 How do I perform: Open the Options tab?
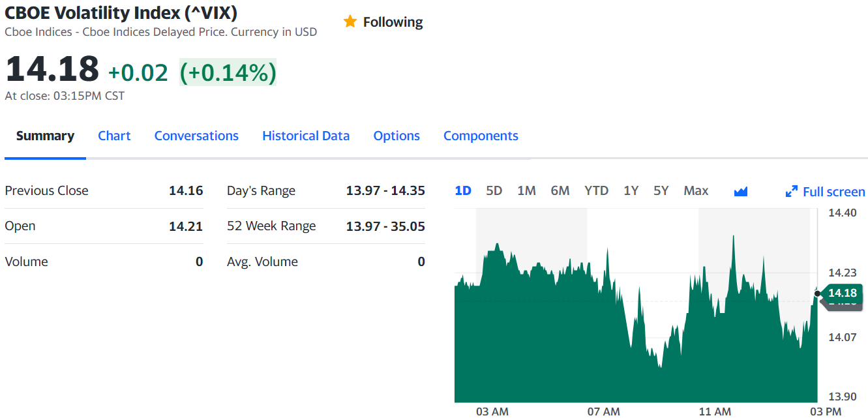click(397, 136)
